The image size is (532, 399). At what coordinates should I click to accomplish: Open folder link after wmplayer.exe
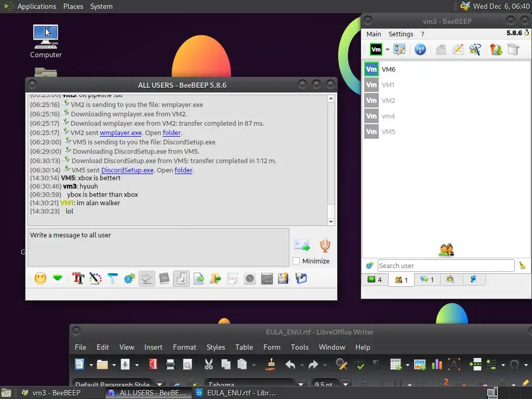(171, 132)
